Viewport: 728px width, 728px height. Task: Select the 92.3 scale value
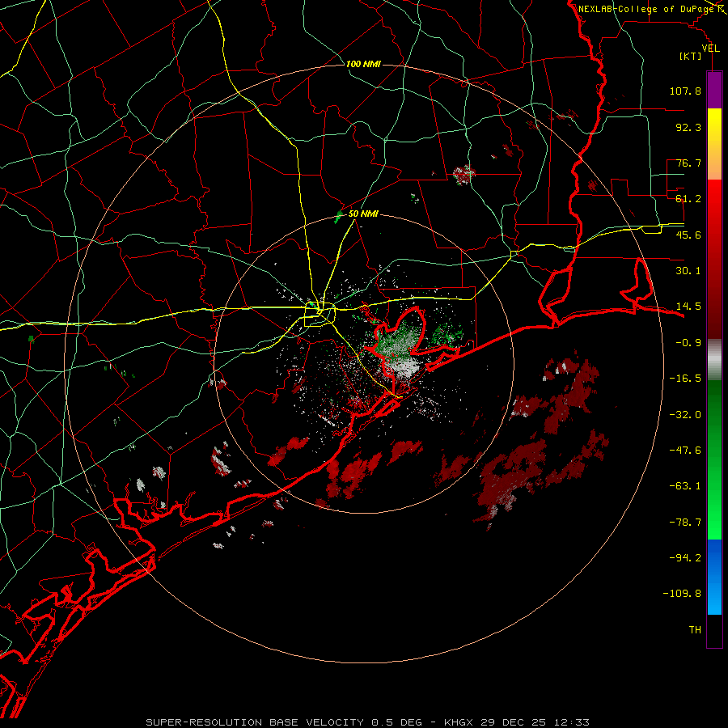pyautogui.click(x=688, y=127)
